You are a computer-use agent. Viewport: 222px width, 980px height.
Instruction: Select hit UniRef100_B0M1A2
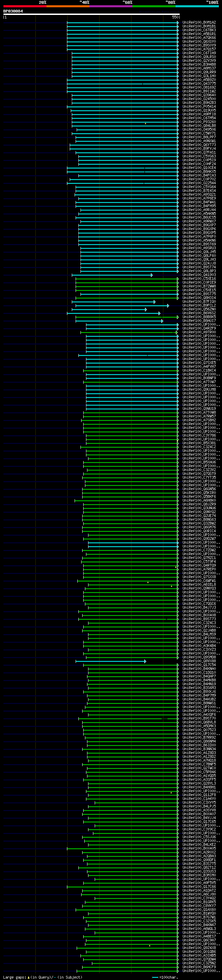click(199, 23)
